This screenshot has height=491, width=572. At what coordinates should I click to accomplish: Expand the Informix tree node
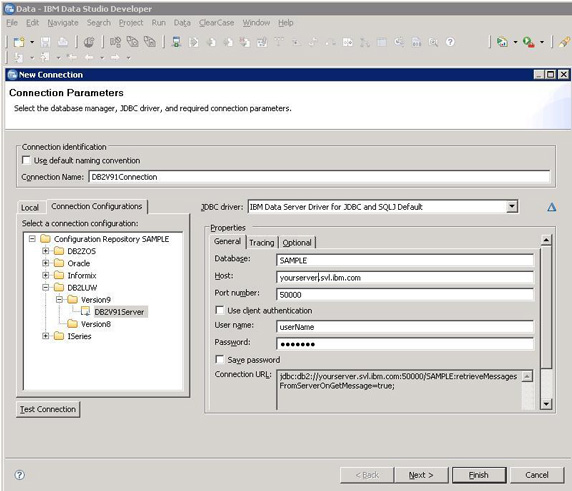(x=46, y=275)
